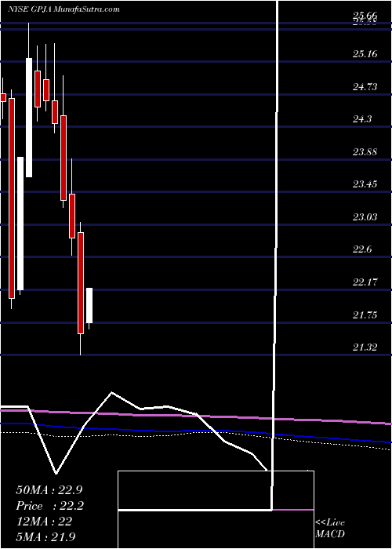The image size is (392, 549).
Task: Click the Price : 22.2 readout
Action: click(x=50, y=506)
